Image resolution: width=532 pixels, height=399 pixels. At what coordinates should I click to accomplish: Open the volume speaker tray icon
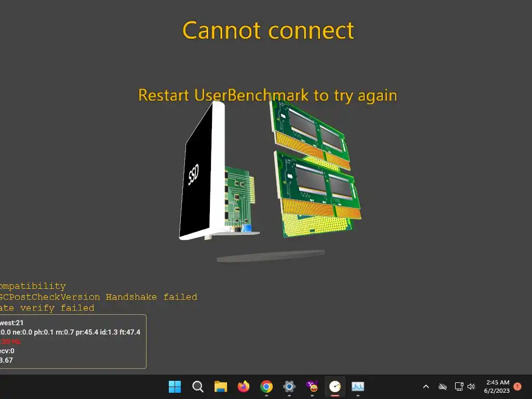[471, 387]
